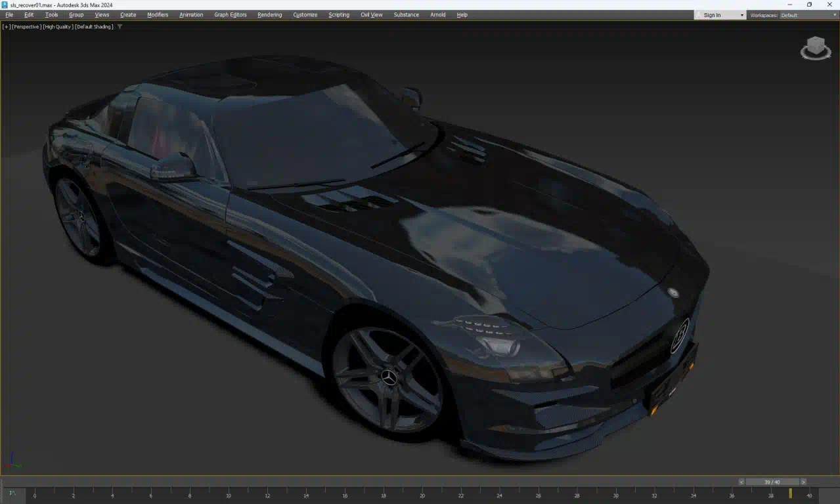Minimize the 3ds Max window

[x=789, y=5]
